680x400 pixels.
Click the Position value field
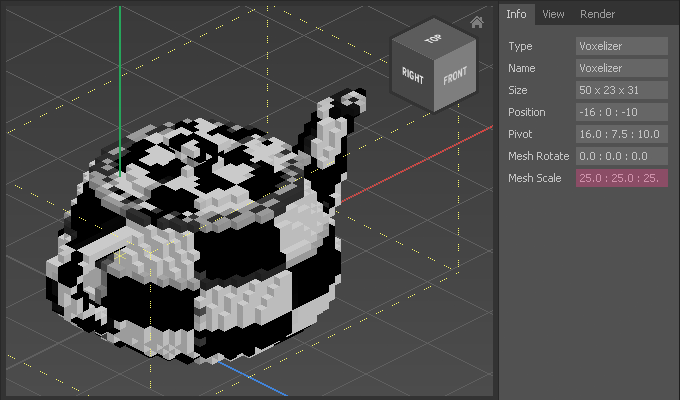point(621,112)
